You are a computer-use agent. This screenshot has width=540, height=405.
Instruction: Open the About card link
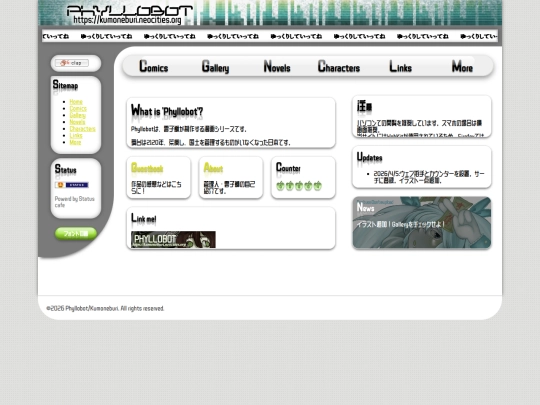pos(213,168)
